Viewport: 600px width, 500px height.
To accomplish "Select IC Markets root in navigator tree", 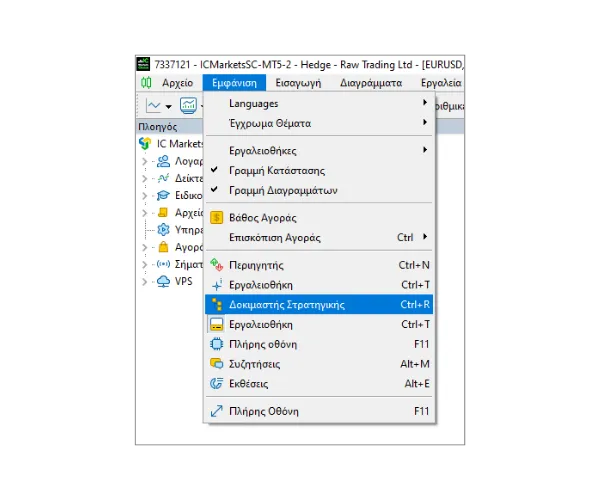I will pyautogui.click(x=170, y=144).
